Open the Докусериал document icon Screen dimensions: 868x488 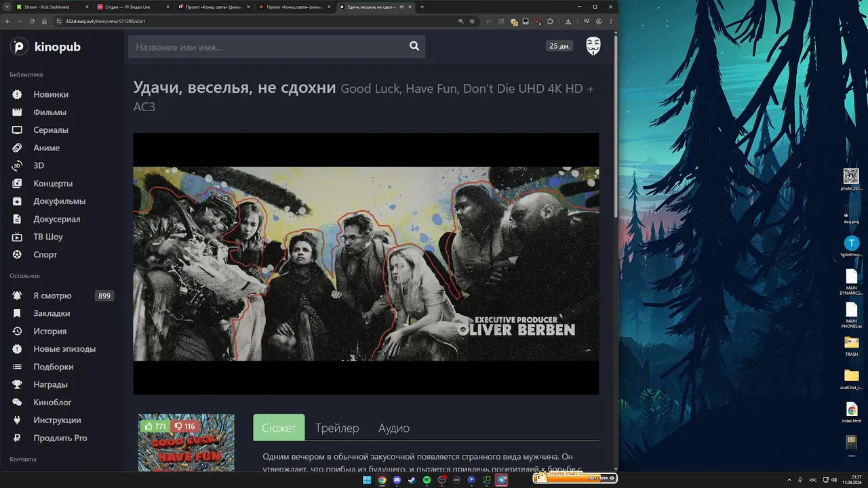17,219
